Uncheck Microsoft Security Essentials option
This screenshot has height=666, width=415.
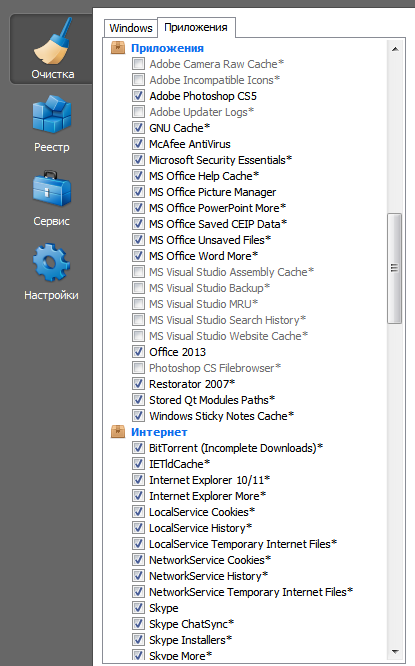pyautogui.click(x=138, y=160)
